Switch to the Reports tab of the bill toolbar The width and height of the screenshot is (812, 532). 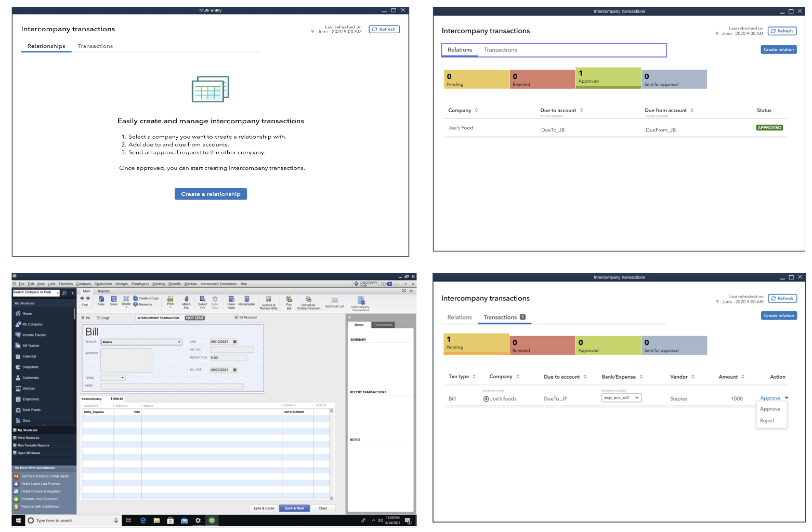[x=104, y=291]
